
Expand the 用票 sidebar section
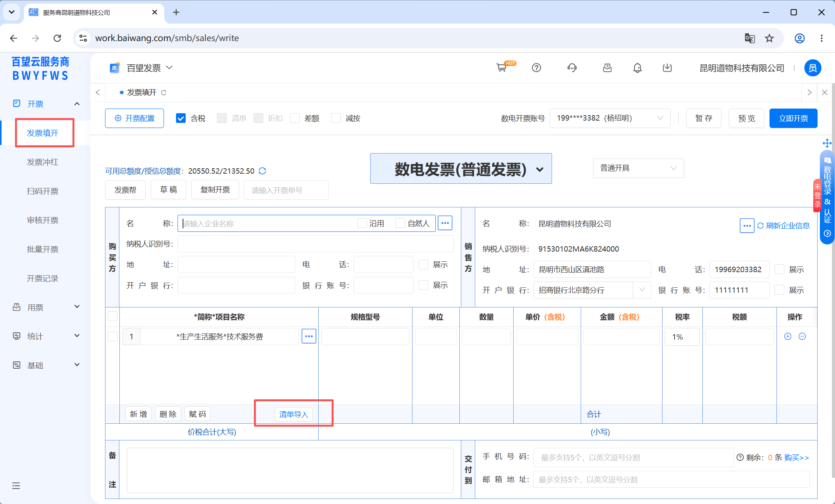coord(77,307)
